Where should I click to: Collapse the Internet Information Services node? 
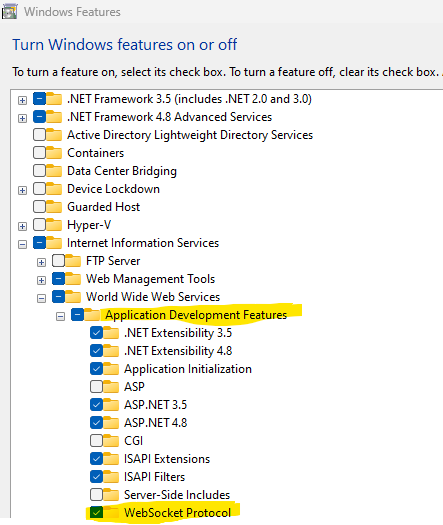[x=22, y=244]
